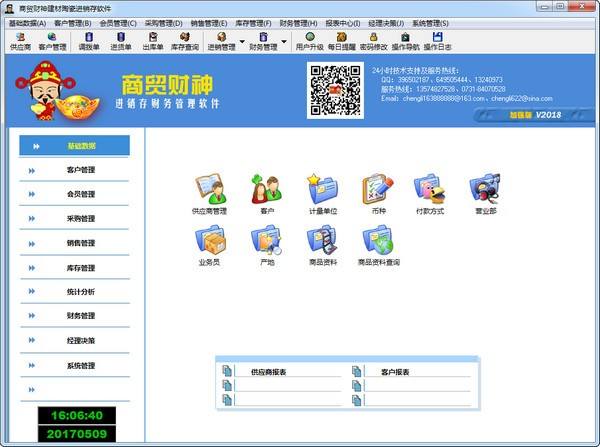Expand 会员管理 in the left sidebar
This screenshot has width=600, height=447.
click(81, 194)
